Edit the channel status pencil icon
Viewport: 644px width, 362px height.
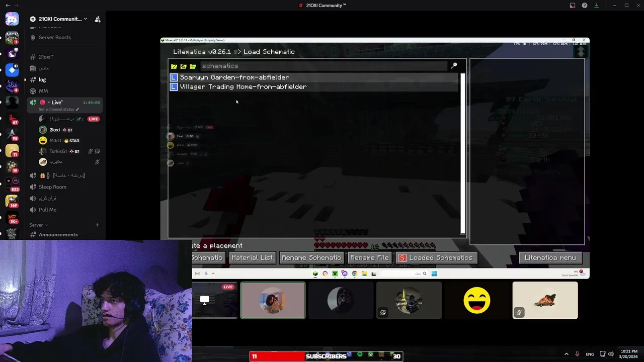77,110
